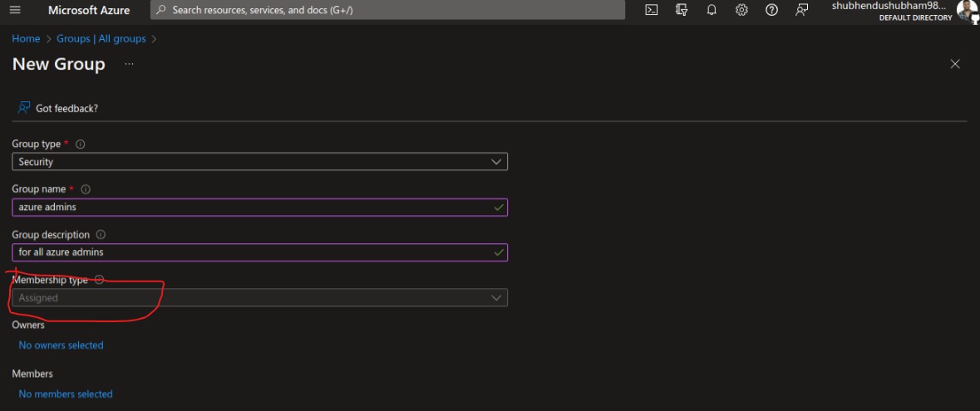This screenshot has width=980, height=411.
Task: Click the Group description label
Action: click(x=51, y=234)
